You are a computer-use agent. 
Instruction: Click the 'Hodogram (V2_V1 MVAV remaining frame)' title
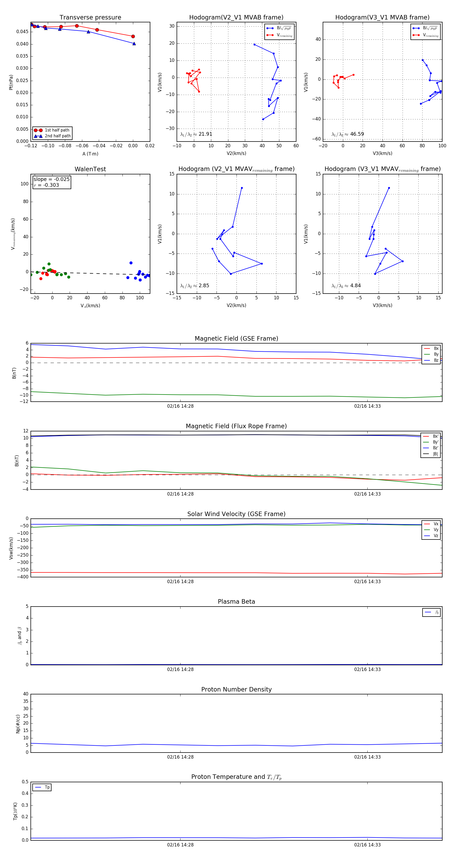pos(236,169)
